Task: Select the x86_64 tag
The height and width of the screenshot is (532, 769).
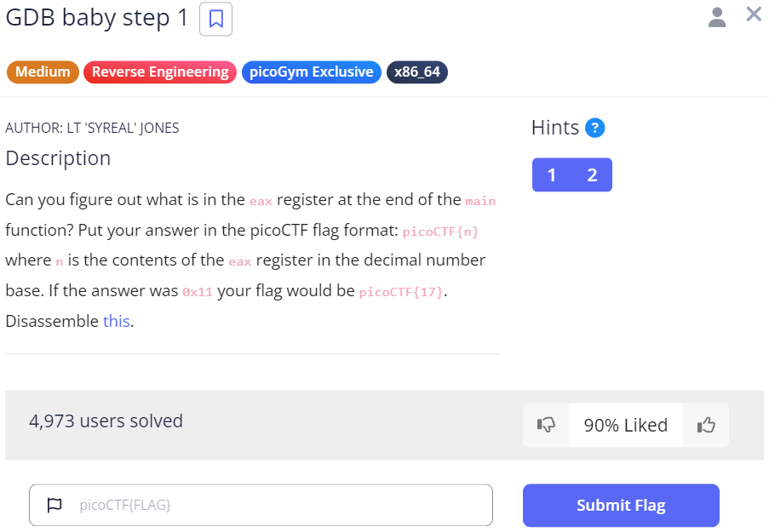Action: click(x=417, y=72)
